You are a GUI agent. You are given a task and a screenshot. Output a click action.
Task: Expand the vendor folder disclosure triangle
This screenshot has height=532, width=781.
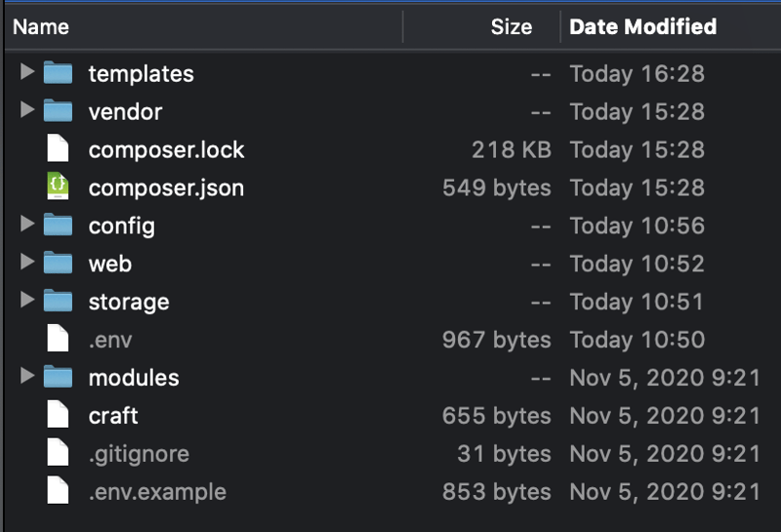[27, 110]
